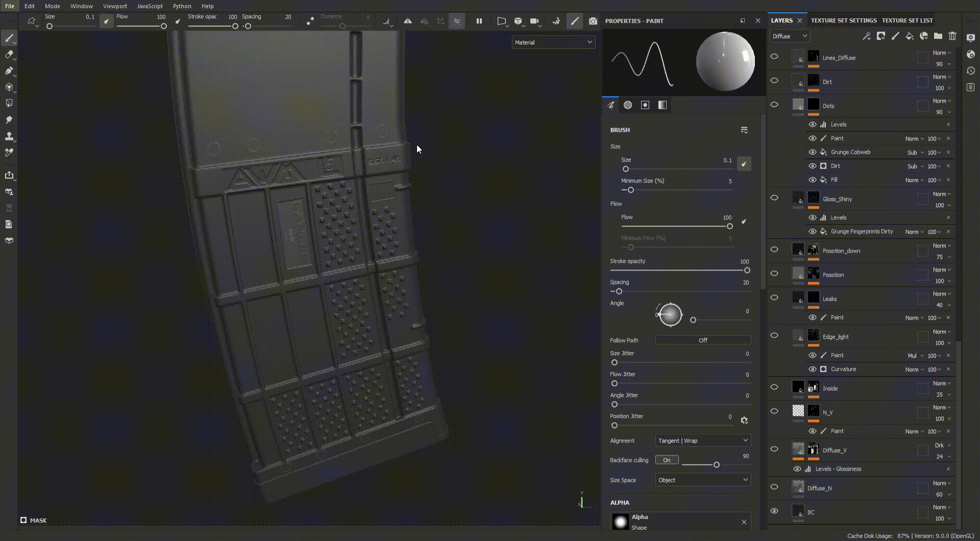Switch to Texture Set Settings tab
The height and width of the screenshot is (541, 980).
[x=844, y=20]
